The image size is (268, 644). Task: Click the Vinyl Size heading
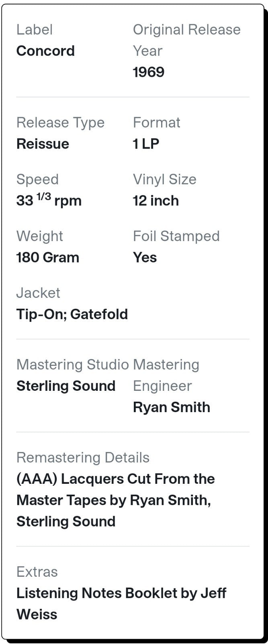tap(165, 179)
